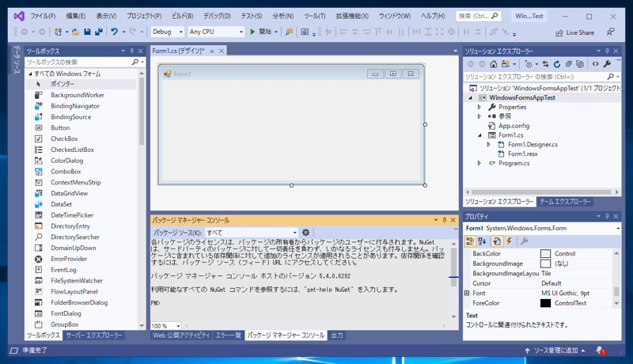Viewport: 633px width, 364px height.
Task: Click ソース管理に追加 in status bar
Action: 555,351
